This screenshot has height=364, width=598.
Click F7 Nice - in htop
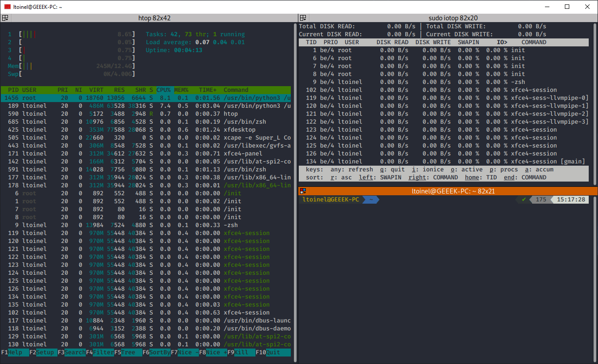point(185,353)
